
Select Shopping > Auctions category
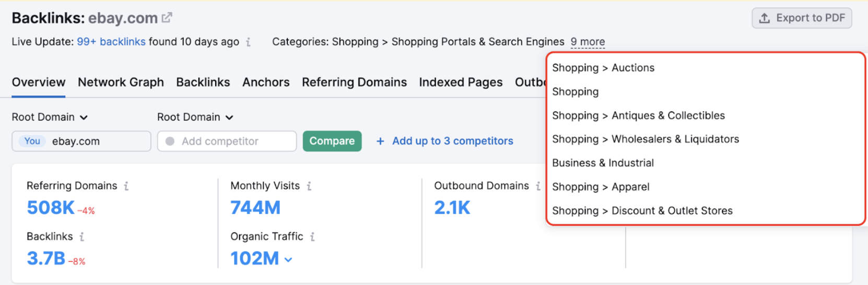click(603, 68)
